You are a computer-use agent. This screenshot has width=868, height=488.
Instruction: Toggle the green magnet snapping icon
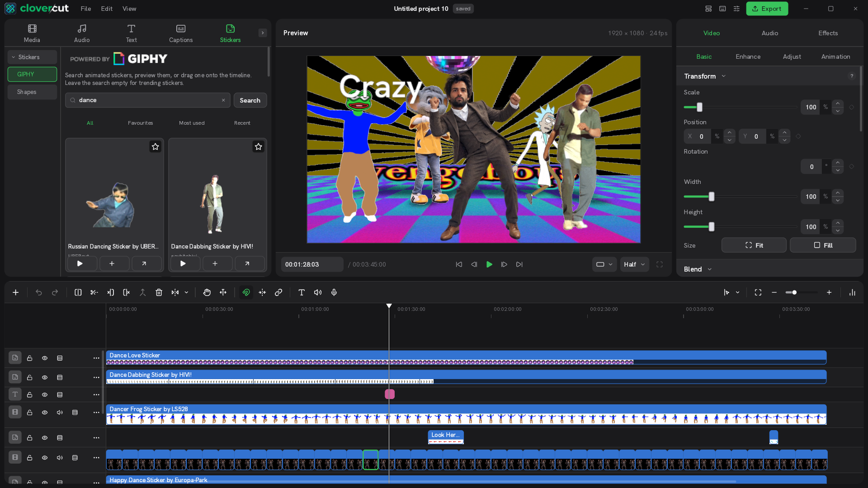pos(246,292)
